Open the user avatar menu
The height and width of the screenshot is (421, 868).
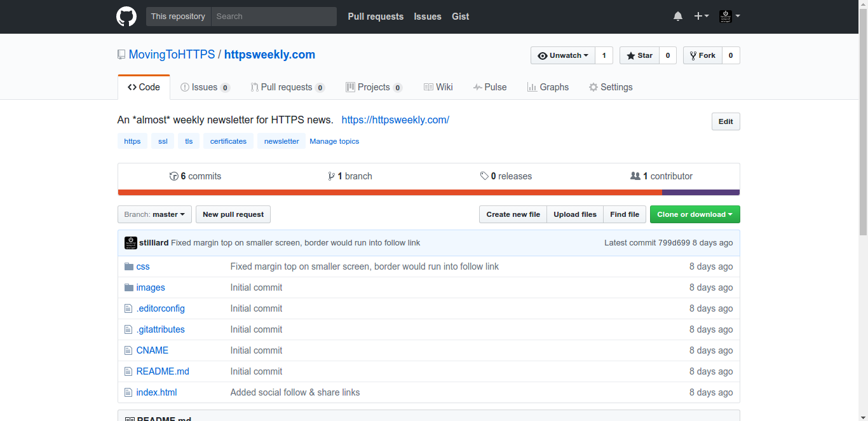tap(729, 17)
